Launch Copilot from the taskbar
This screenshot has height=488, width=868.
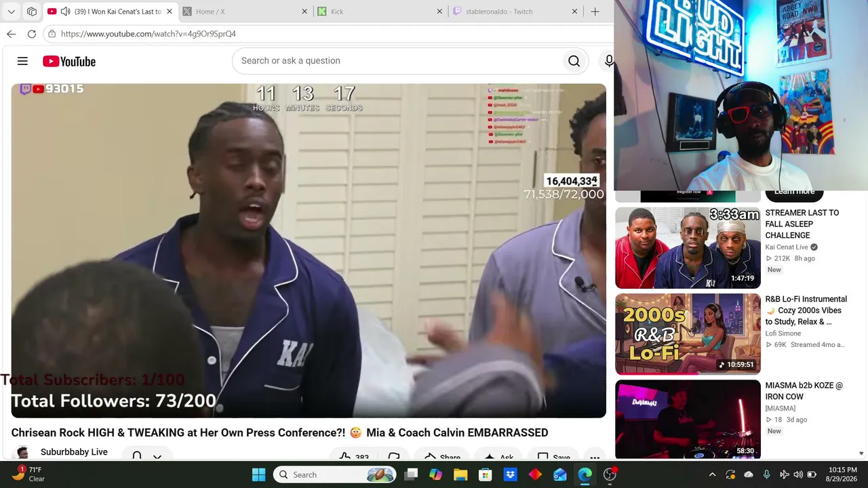tap(435, 474)
